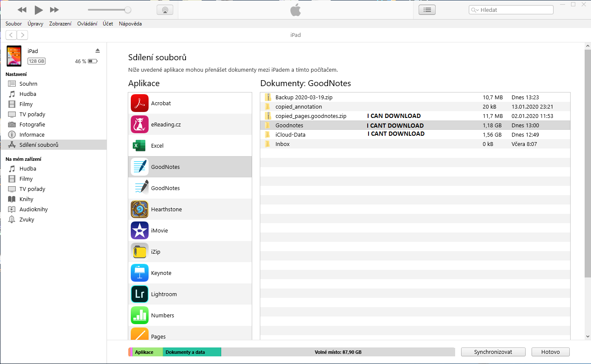Open the Nápověda menu
The height and width of the screenshot is (364, 591).
pyautogui.click(x=130, y=24)
